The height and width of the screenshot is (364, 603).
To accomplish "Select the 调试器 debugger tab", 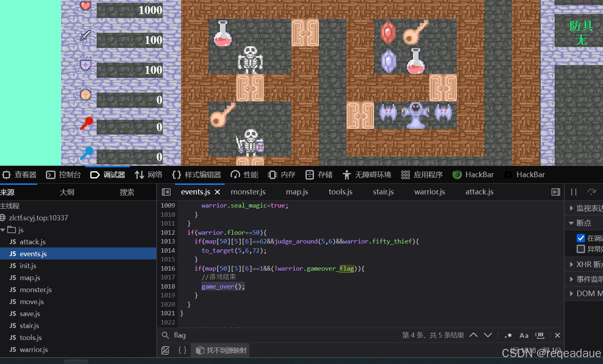I will click(x=107, y=175).
